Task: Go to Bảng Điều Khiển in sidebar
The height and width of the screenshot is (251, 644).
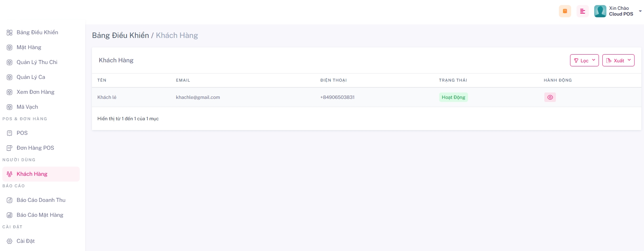Action: coord(37,33)
